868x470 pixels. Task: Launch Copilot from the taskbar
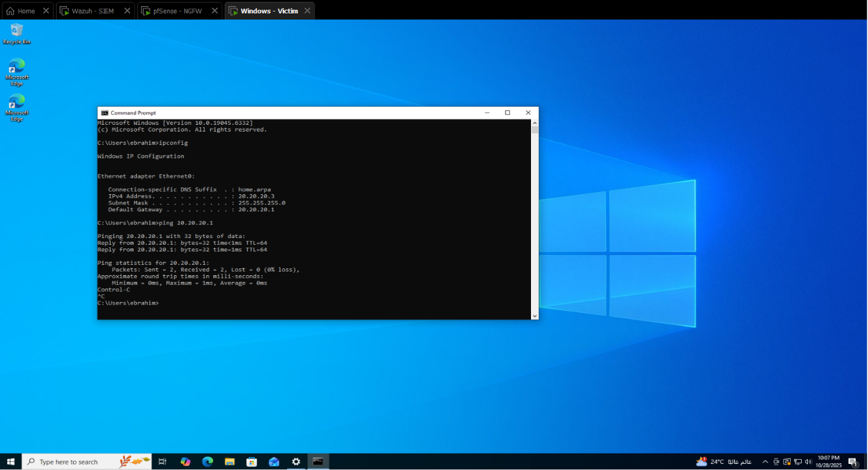click(186, 461)
